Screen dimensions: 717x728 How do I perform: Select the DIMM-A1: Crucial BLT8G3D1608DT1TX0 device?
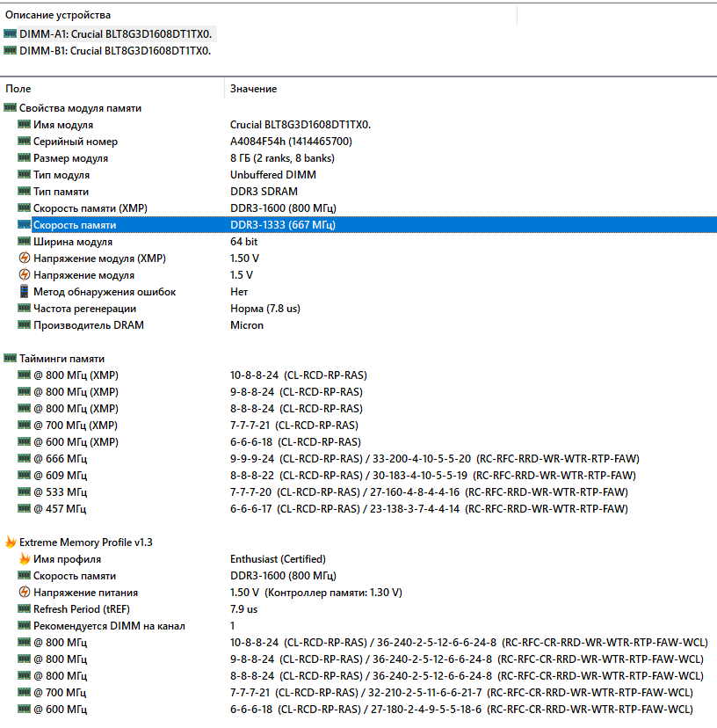(116, 34)
